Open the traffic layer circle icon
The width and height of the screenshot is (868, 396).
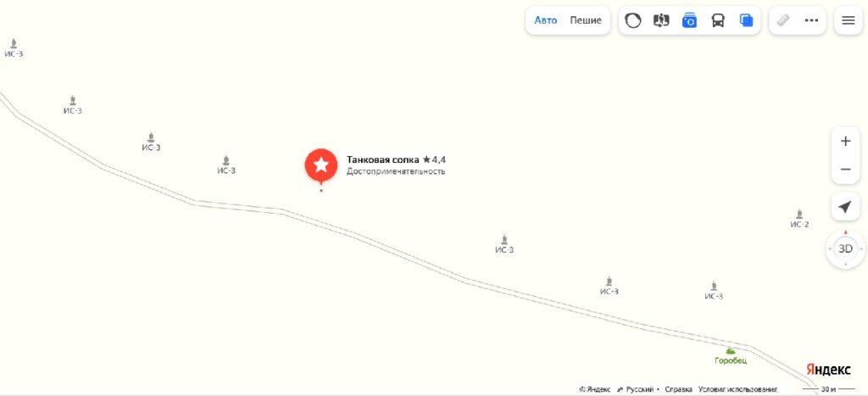coord(632,20)
